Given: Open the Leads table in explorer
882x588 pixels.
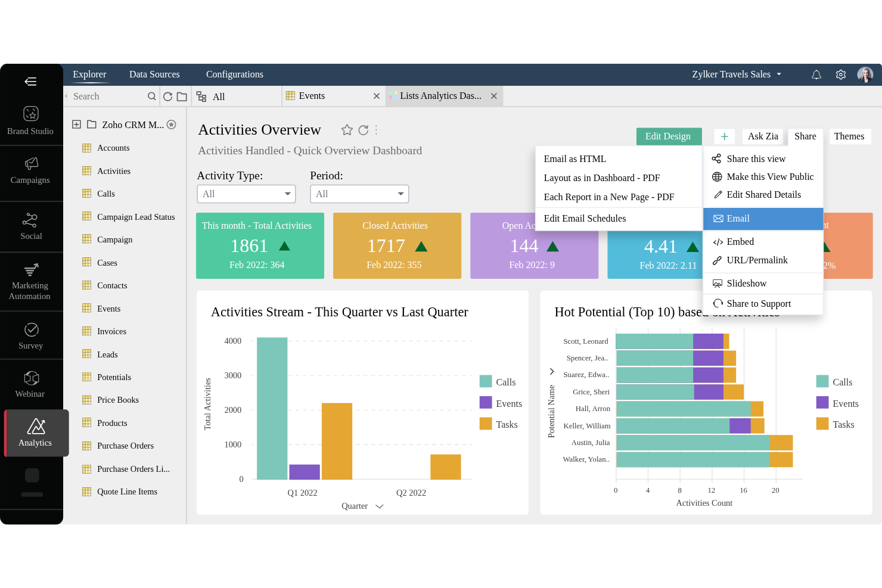Looking at the screenshot, I should point(107,354).
